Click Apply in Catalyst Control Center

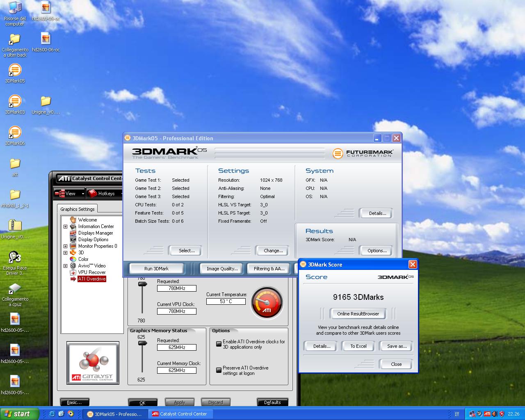180,402
